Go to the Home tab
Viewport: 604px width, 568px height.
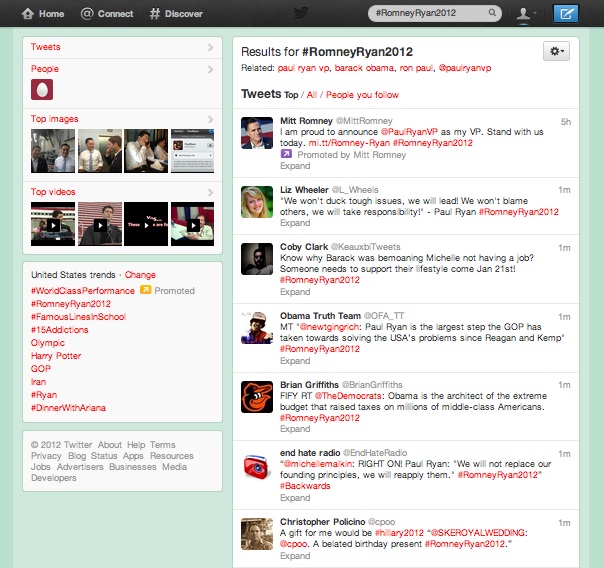pyautogui.click(x=43, y=14)
